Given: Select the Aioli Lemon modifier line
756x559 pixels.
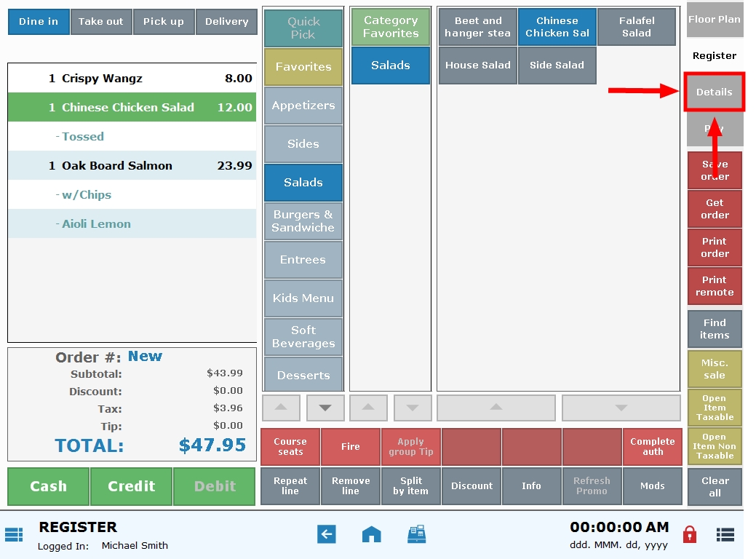Looking at the screenshot, I should click(132, 223).
